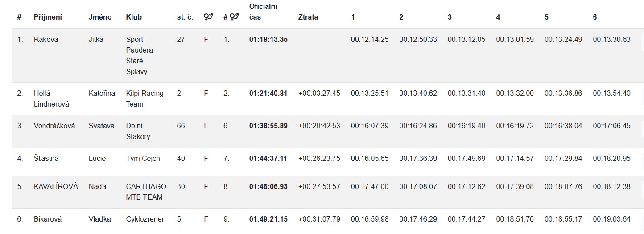Click the gender rank column header
Image resolution: width=644 pixels, height=234 pixels.
click(x=231, y=17)
